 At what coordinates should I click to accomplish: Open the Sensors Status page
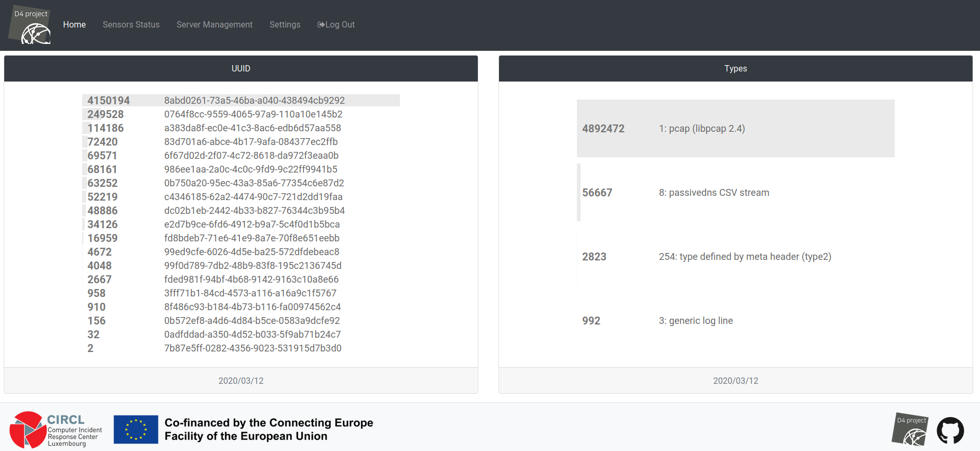[131, 25]
